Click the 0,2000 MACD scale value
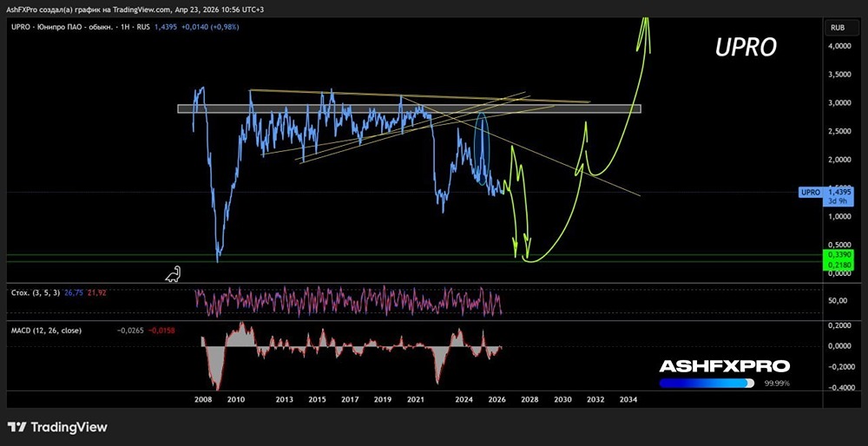 [x=839, y=325]
